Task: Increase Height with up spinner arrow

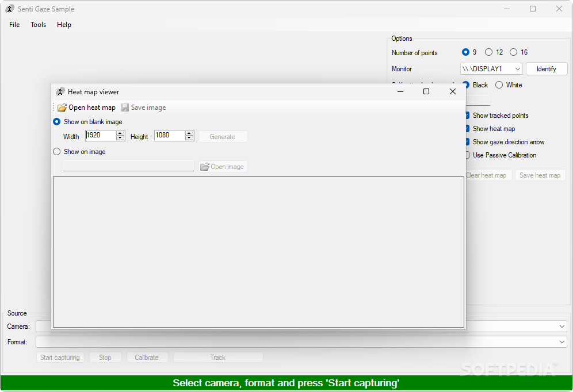Action: click(x=189, y=133)
